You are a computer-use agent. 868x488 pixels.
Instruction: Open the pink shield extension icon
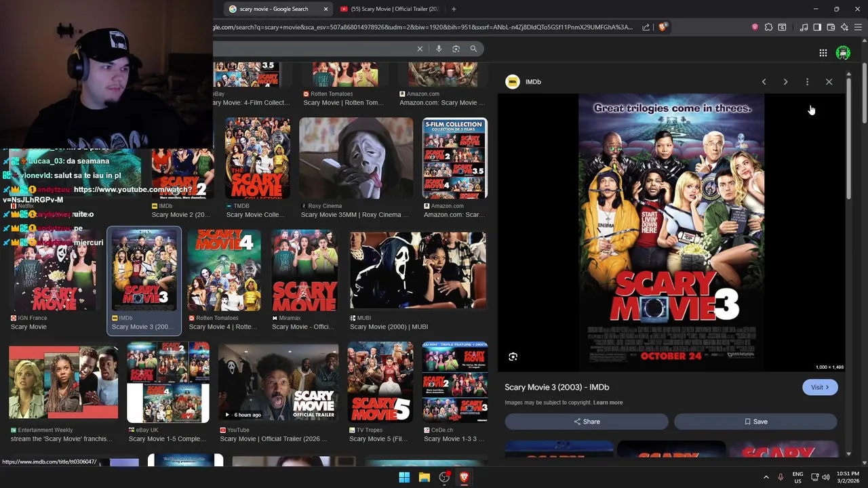coord(755,27)
